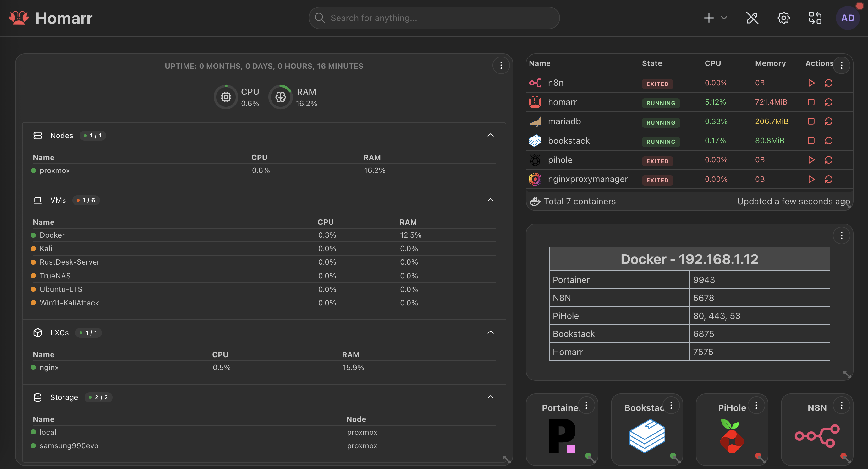Start the n8n container
Screen dimensions: 868x469
click(811, 83)
